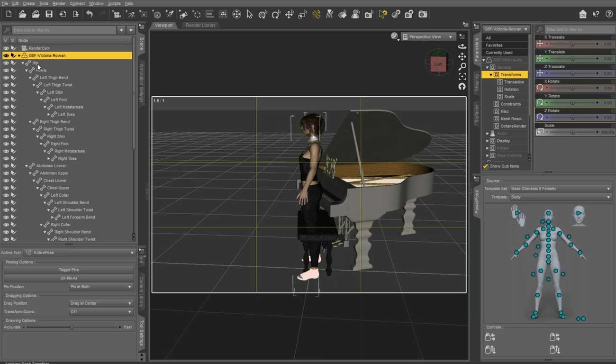Select the yellow ActivePose bone tool icon
The image size is (616, 364).
pyautogui.click(x=316, y=14)
